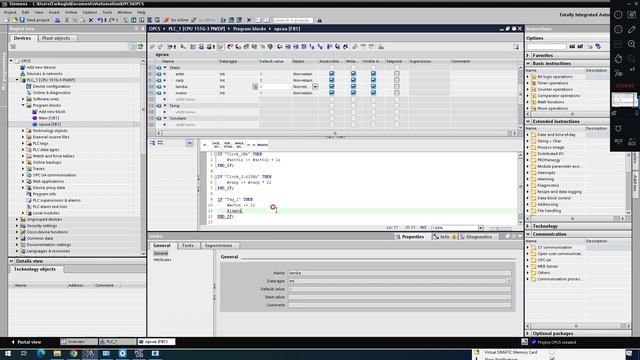Toggle Writable checkbox for arttir row
Image resolution: width=640 pixels, height=360 pixels.
pyautogui.click(x=353, y=74)
